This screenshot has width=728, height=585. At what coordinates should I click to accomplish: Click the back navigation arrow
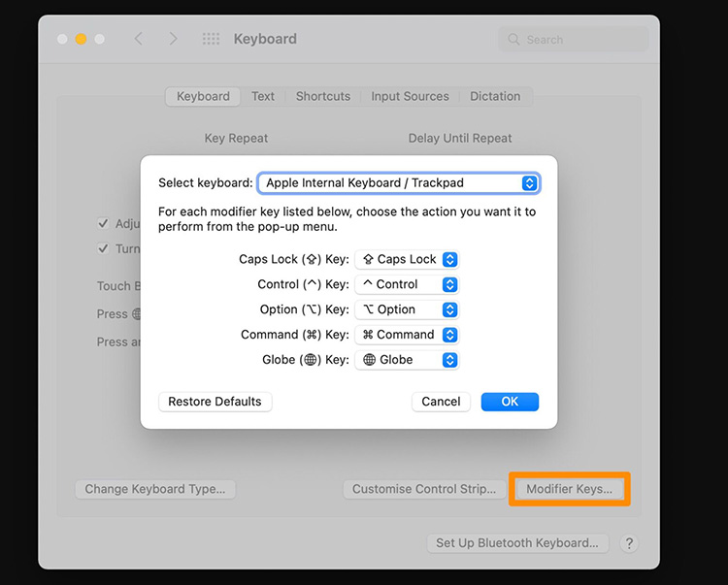(139, 39)
